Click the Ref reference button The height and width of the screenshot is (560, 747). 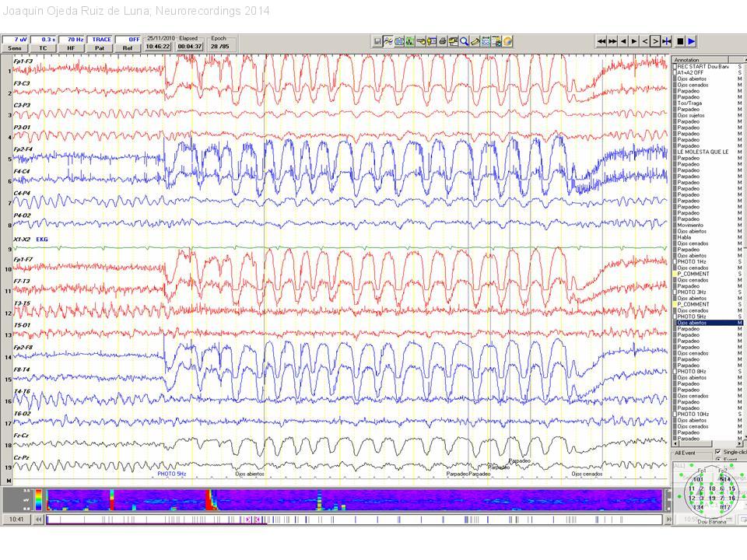128,47
